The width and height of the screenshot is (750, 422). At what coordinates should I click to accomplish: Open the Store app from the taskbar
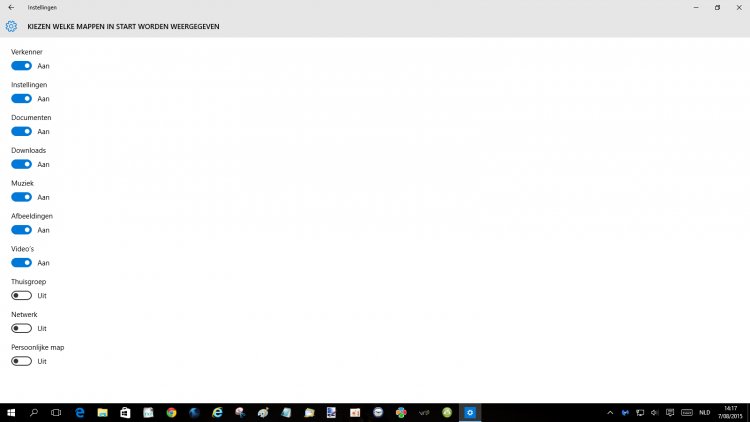pos(125,412)
